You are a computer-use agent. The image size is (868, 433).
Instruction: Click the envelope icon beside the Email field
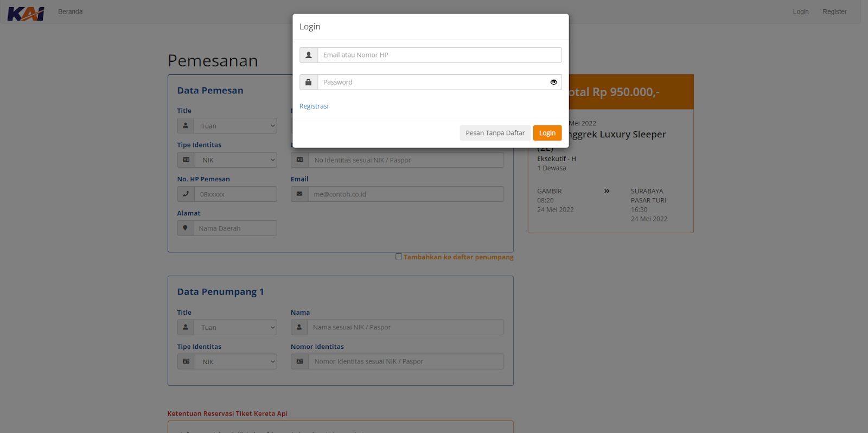(x=299, y=194)
